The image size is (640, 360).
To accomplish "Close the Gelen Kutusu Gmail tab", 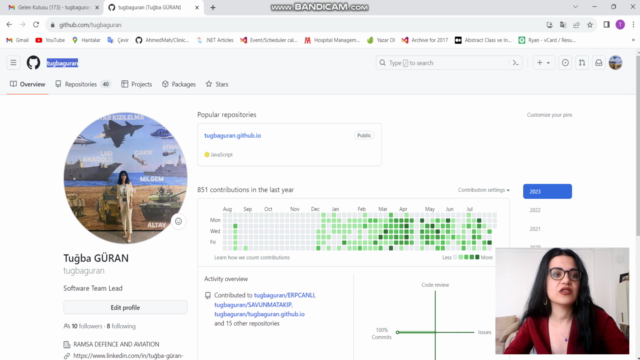I will click(x=97, y=7).
